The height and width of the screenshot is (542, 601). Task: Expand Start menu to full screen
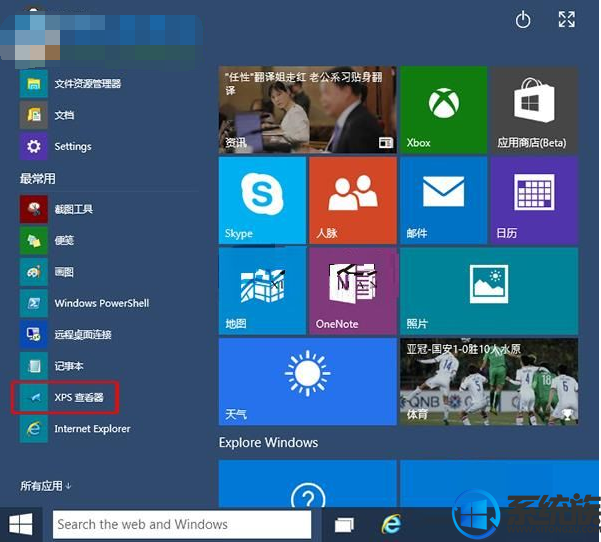(x=567, y=19)
